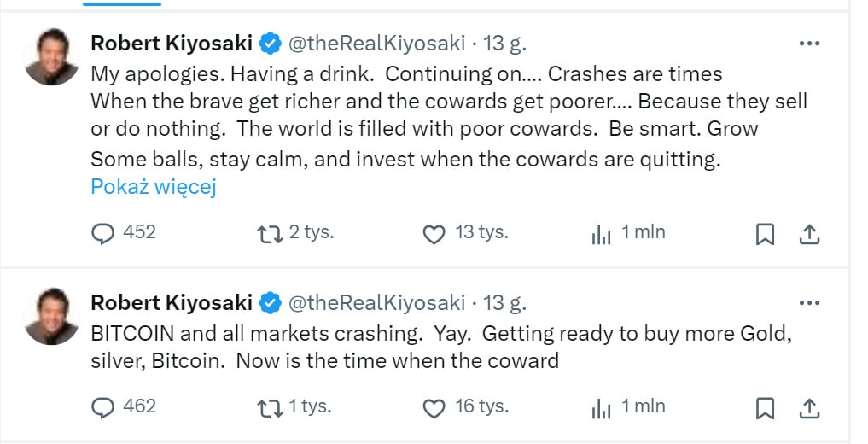The image size is (868, 444).
Task: Share the 'My apologies' tweet
Action: tap(809, 234)
